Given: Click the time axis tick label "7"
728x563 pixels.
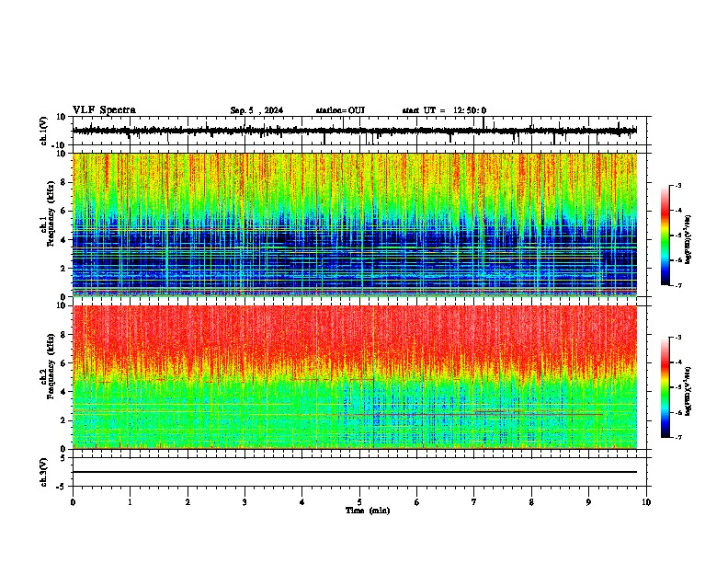Looking at the screenshot, I should tap(474, 502).
